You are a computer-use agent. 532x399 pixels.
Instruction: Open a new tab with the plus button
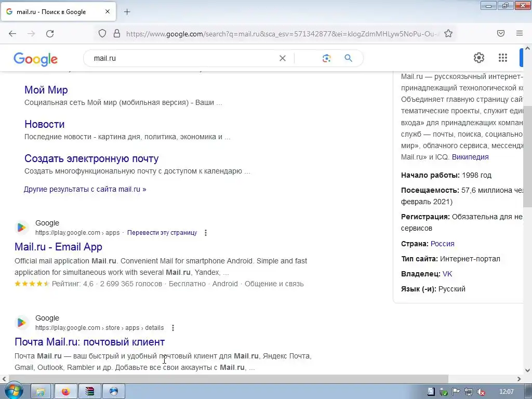(x=127, y=12)
